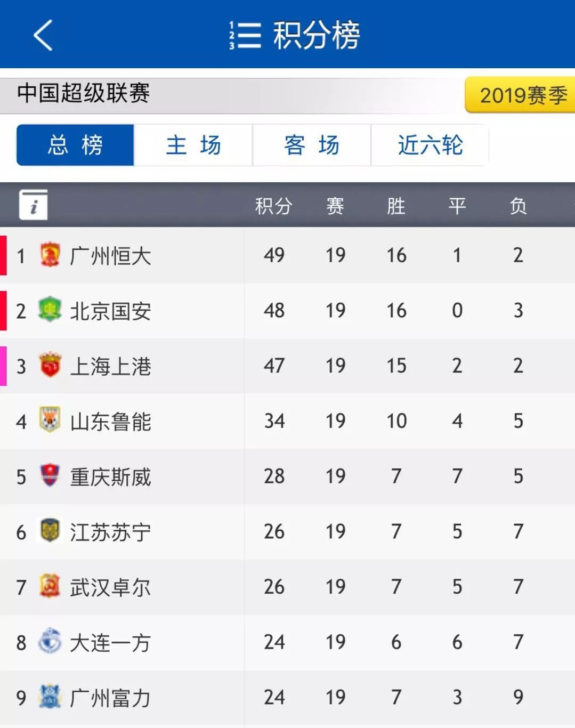
Task: Switch to the 客场 tab
Action: tap(312, 145)
